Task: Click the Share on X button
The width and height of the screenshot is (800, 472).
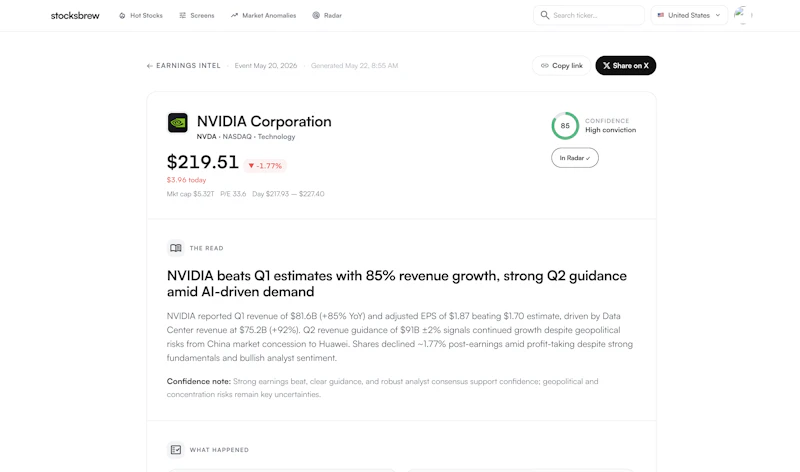Action: tap(626, 65)
